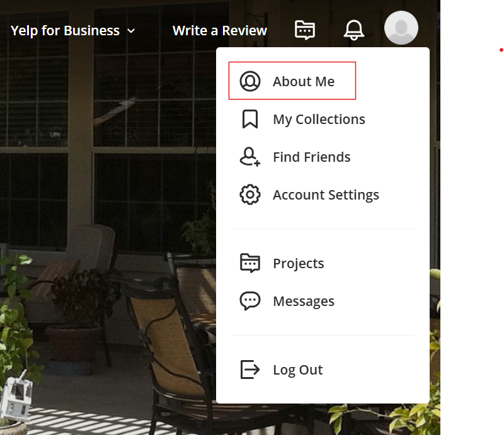Go to the Account Settings menu label
This screenshot has height=435, width=504.
click(326, 195)
